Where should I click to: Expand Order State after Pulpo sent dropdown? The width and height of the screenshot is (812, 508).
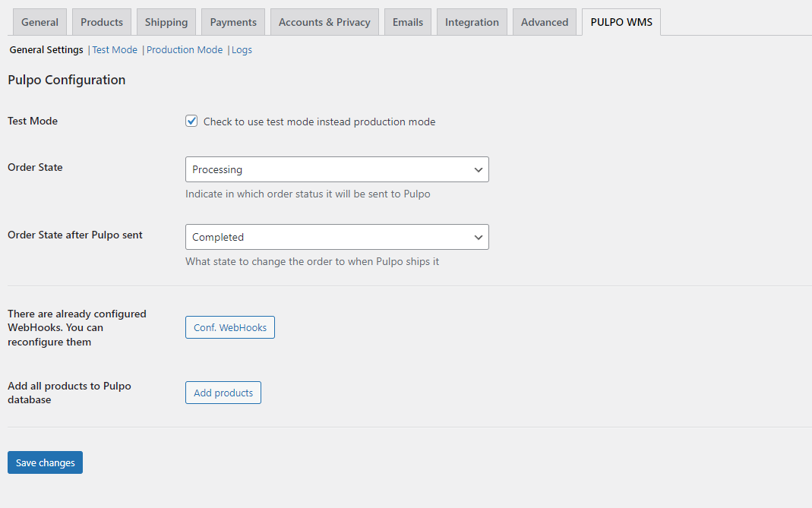337,237
